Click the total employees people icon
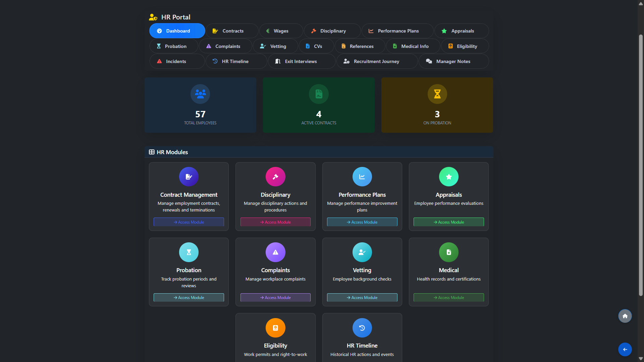Viewport: 644px width, 362px height. coord(200,94)
